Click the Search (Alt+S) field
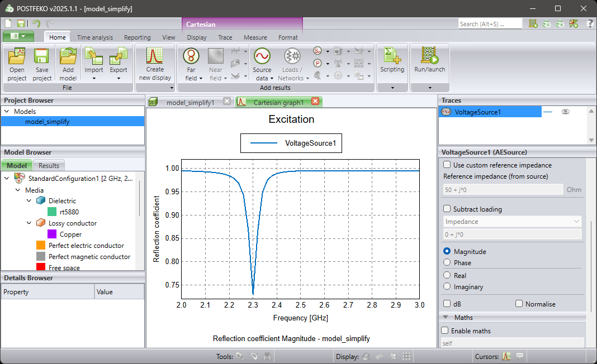The width and height of the screenshot is (597, 364). (x=490, y=24)
